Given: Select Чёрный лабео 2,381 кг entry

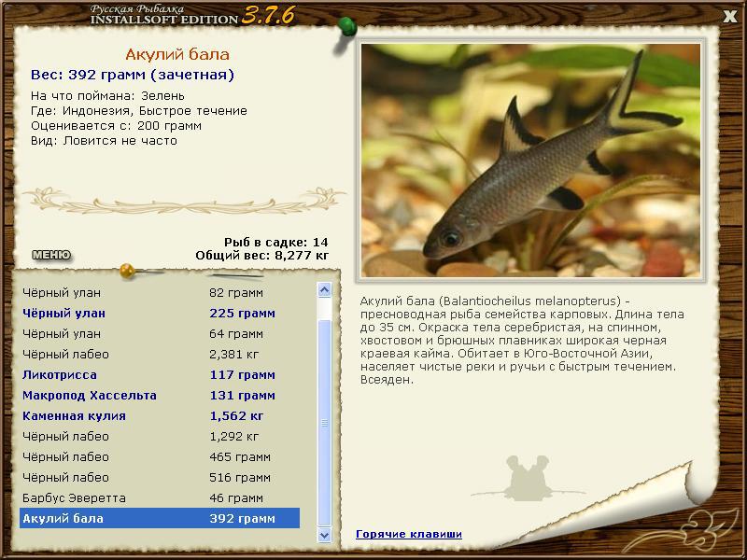Looking at the screenshot, I should tap(160, 355).
